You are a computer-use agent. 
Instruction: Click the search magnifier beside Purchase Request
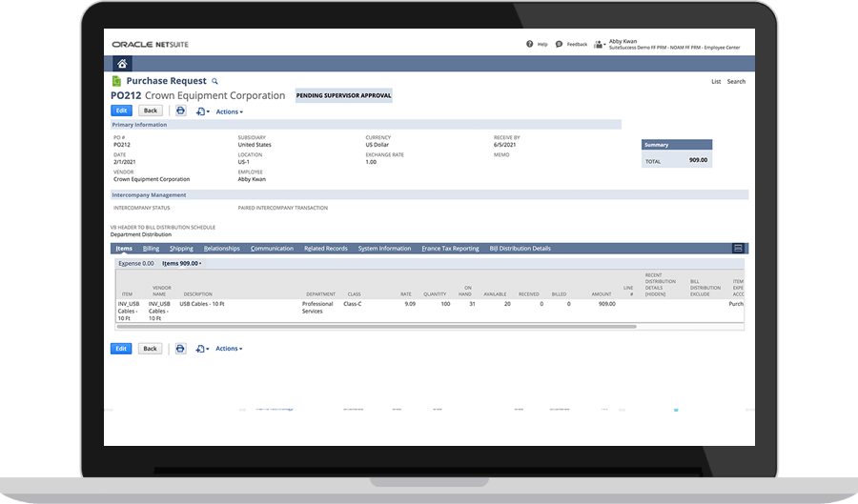click(215, 81)
